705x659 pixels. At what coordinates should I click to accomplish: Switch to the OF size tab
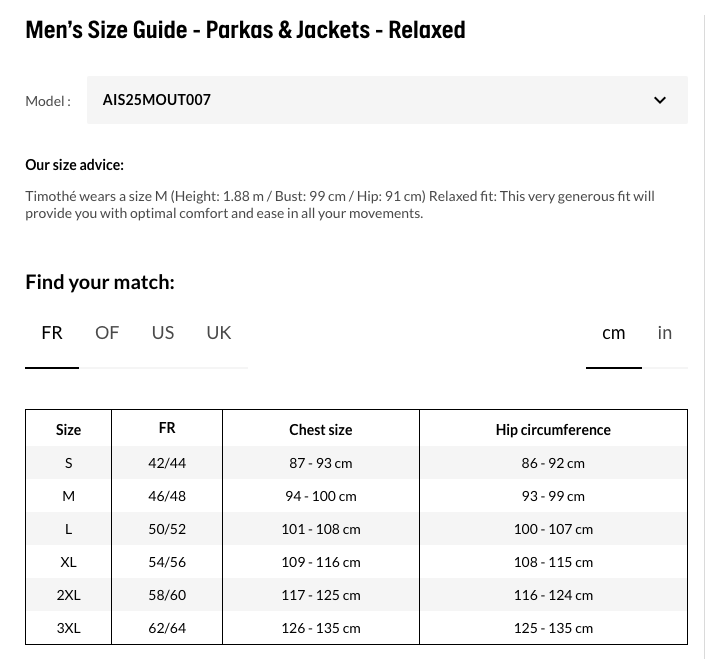[x=107, y=333]
